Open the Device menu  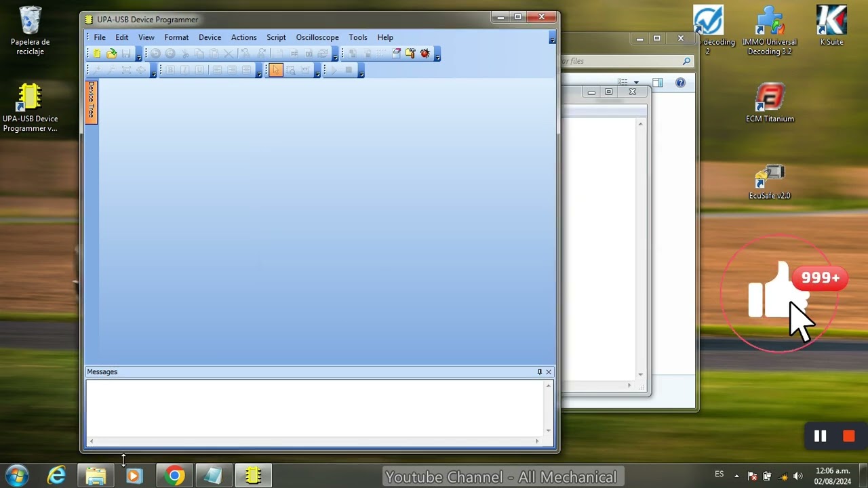210,37
